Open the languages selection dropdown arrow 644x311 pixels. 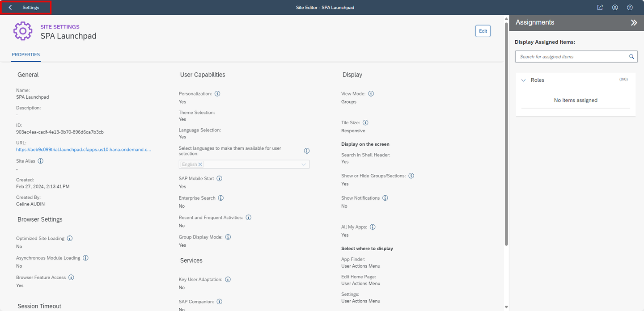[x=304, y=164]
